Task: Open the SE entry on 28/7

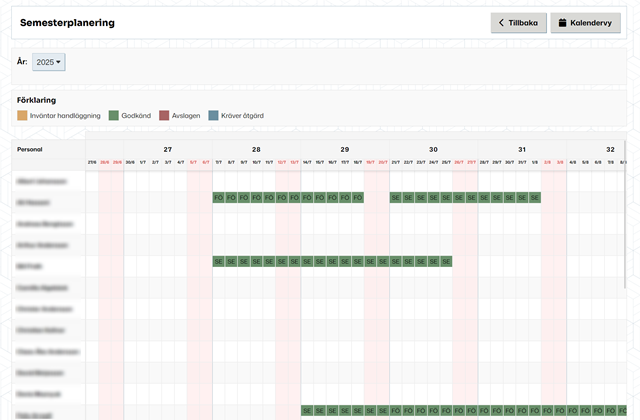Action: 484,198
